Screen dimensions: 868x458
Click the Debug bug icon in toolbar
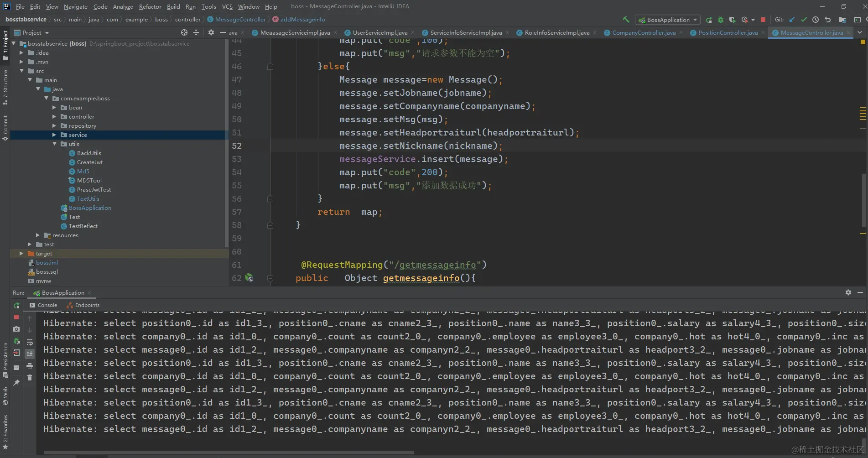coord(721,20)
